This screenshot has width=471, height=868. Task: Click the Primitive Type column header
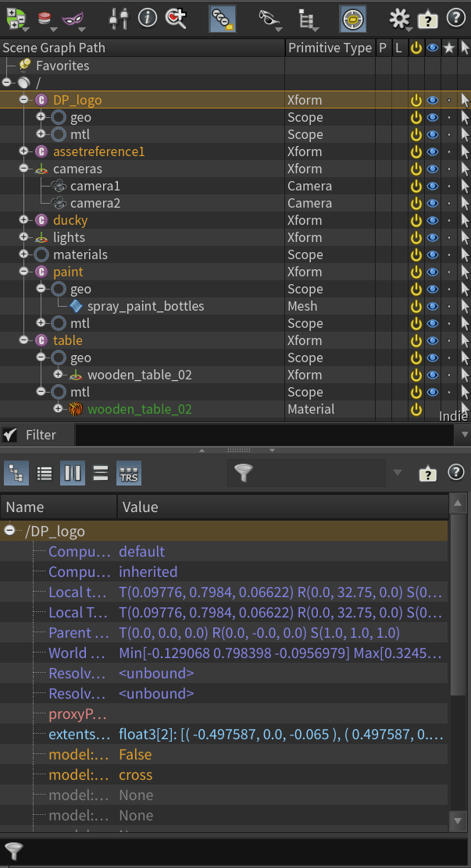330,48
